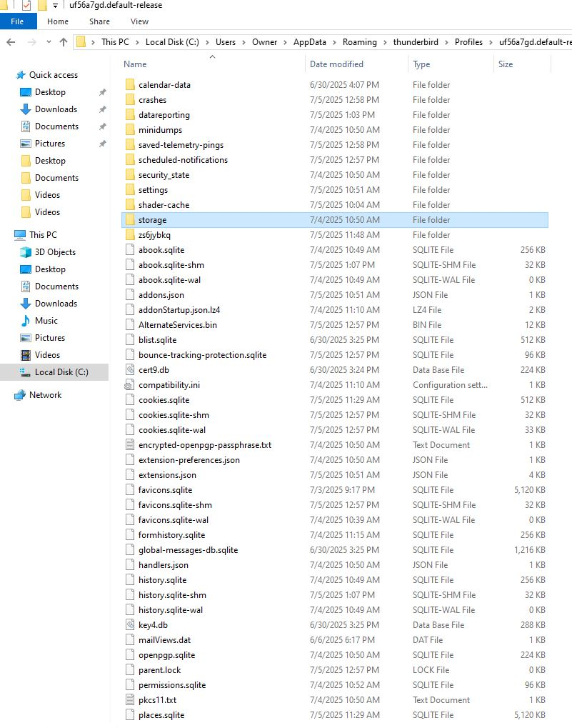Select the file name 'AlternateServices.bin'
This screenshot has width=572, height=728.
tap(178, 325)
